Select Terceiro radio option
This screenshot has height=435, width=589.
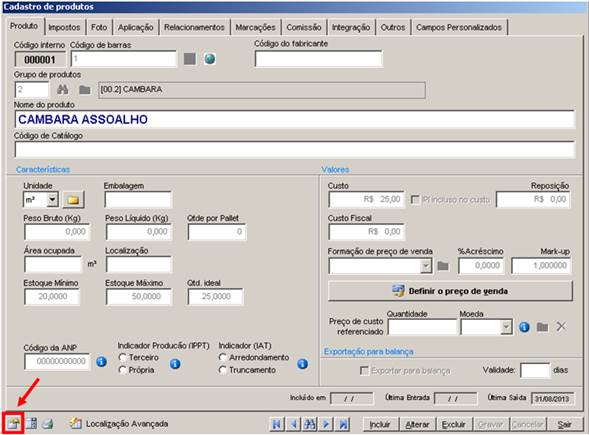coord(122,357)
